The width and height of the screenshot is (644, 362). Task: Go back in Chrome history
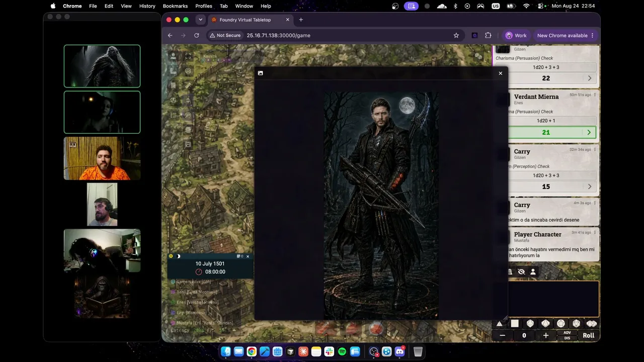tap(170, 36)
